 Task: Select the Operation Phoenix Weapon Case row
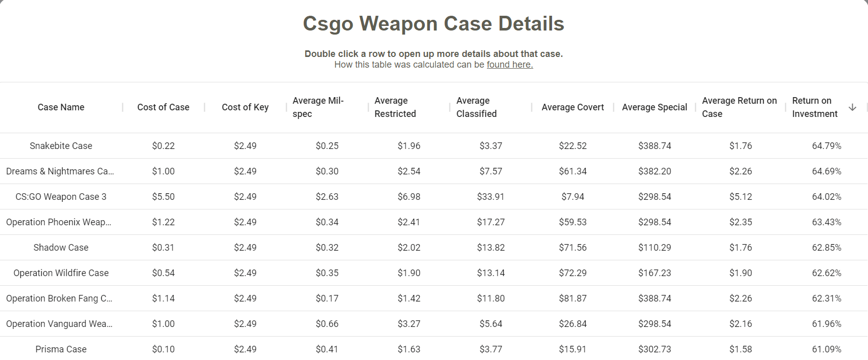(434, 222)
